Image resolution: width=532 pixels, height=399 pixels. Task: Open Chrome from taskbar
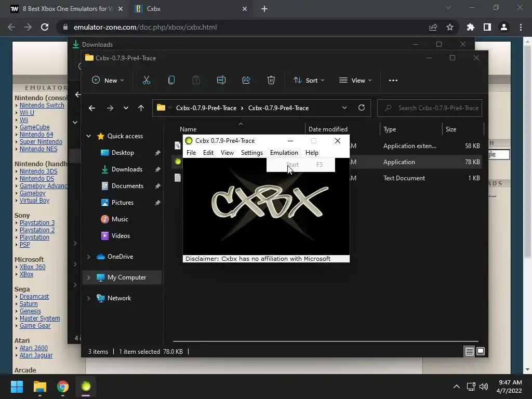pos(63,387)
